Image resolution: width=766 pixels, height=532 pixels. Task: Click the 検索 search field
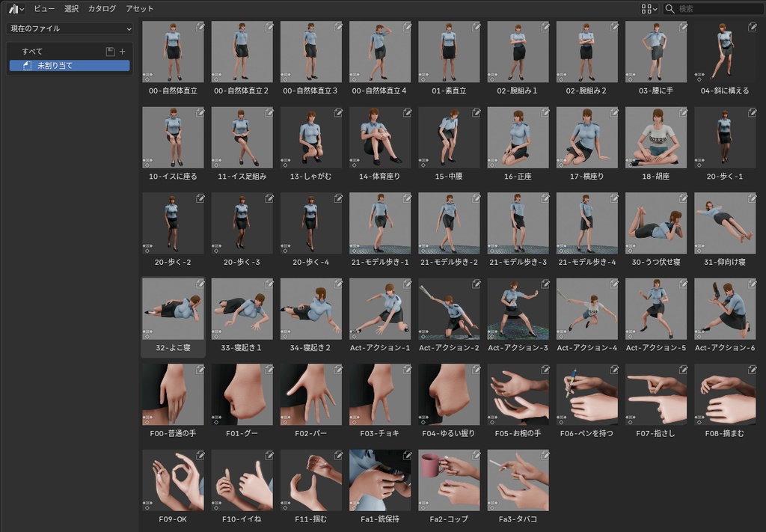click(714, 9)
